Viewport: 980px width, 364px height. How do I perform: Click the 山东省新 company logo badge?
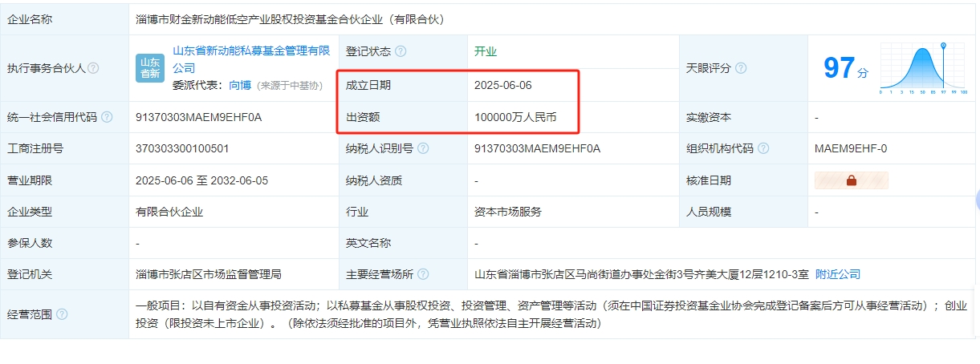coord(150,68)
